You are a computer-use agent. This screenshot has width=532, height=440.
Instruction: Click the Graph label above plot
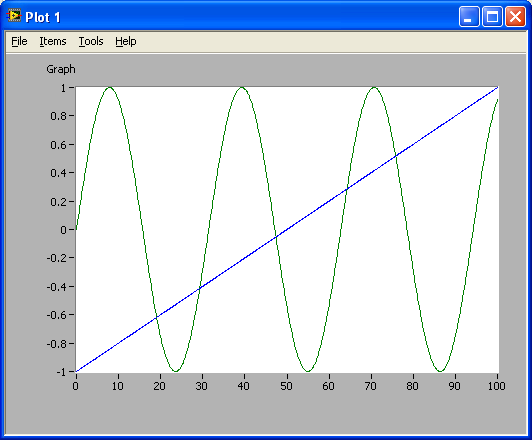pyautogui.click(x=61, y=69)
